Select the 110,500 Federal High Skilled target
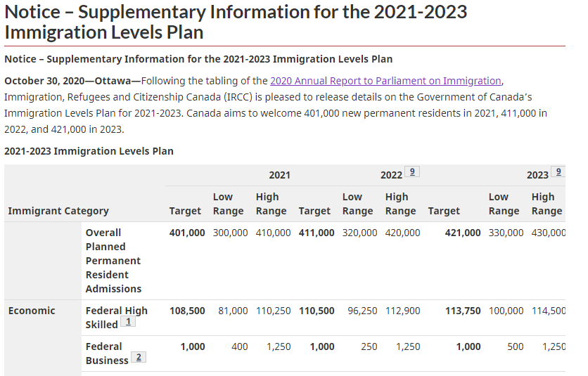The width and height of the screenshot is (588, 376). (317, 311)
